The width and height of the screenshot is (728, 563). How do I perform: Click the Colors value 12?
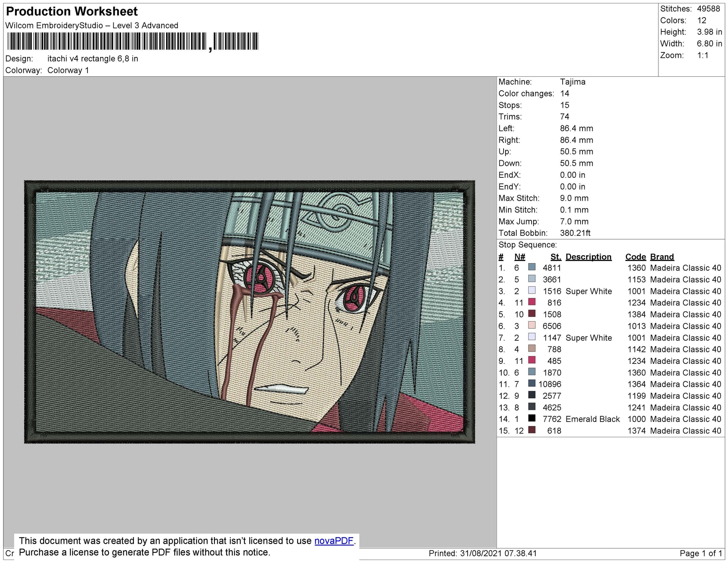point(701,21)
